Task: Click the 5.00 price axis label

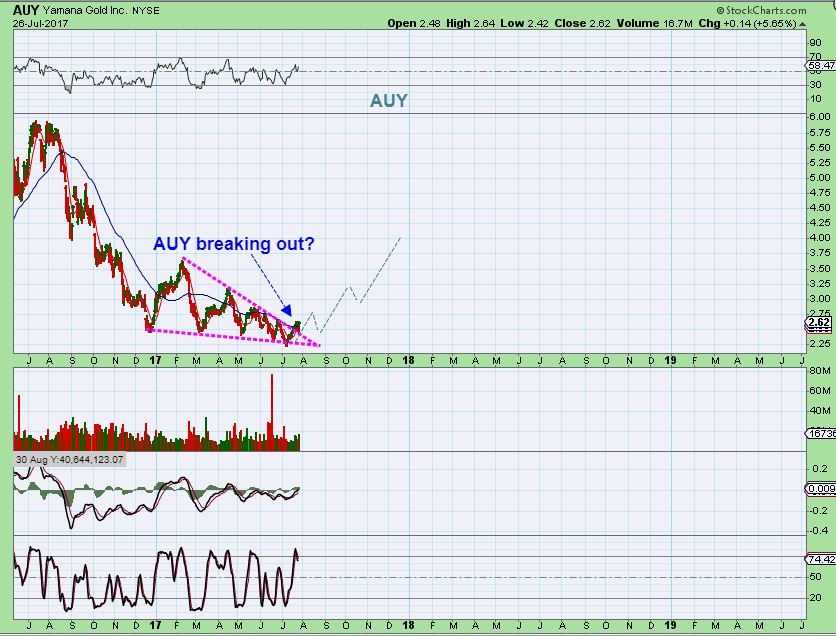Action: pyautogui.click(x=820, y=178)
